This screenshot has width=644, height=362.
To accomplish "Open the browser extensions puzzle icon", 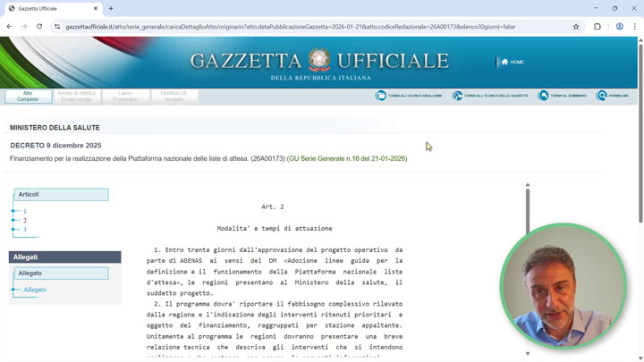I will coord(597,27).
